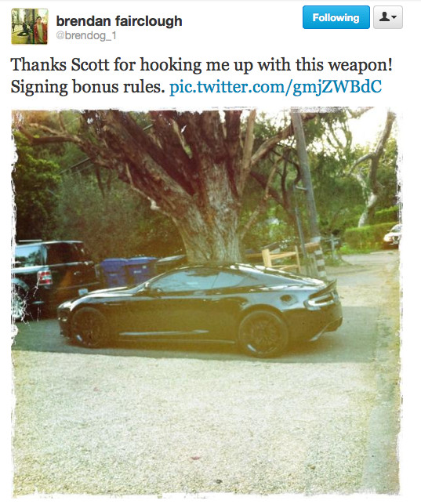
Task: Click the wooden fence behind the car
Action: [x=281, y=257]
